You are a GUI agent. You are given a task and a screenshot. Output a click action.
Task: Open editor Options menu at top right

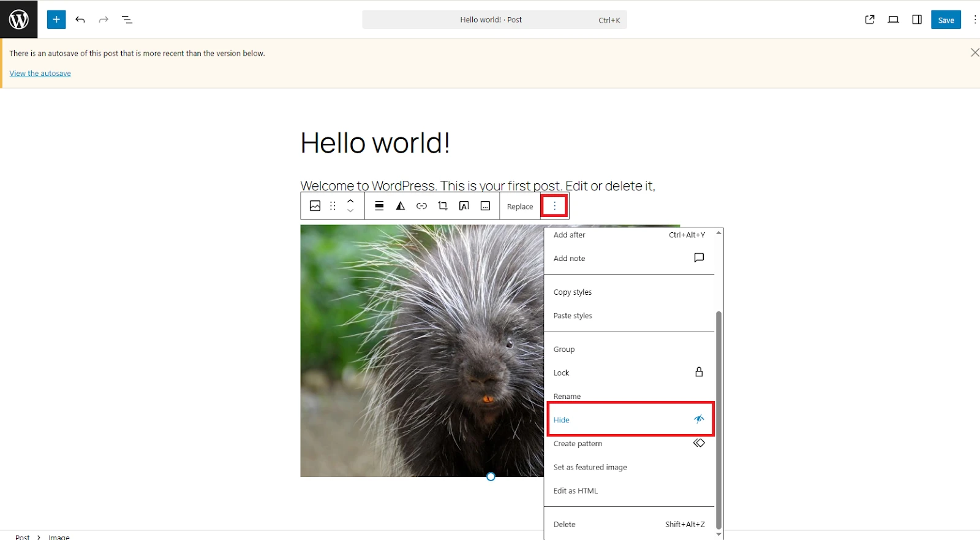tap(974, 20)
